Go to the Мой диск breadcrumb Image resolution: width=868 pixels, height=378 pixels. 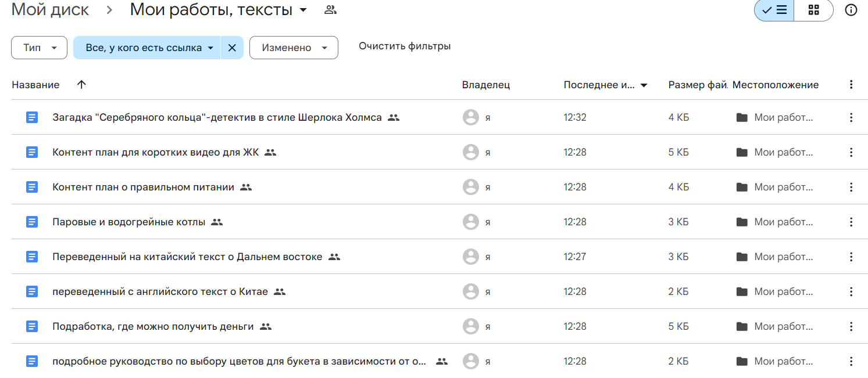(x=51, y=10)
